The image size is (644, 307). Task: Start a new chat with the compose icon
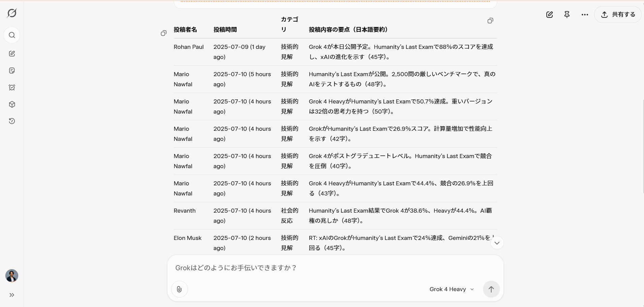click(12, 53)
